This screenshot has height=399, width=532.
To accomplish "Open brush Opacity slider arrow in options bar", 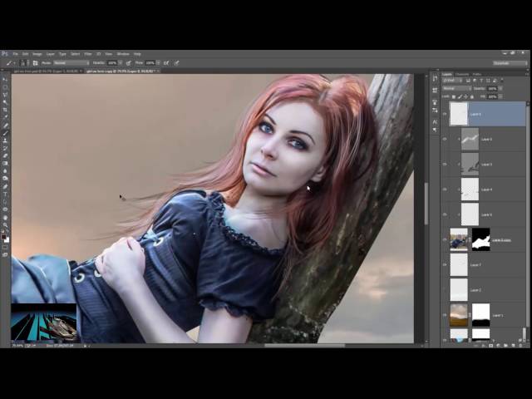I will pos(121,63).
